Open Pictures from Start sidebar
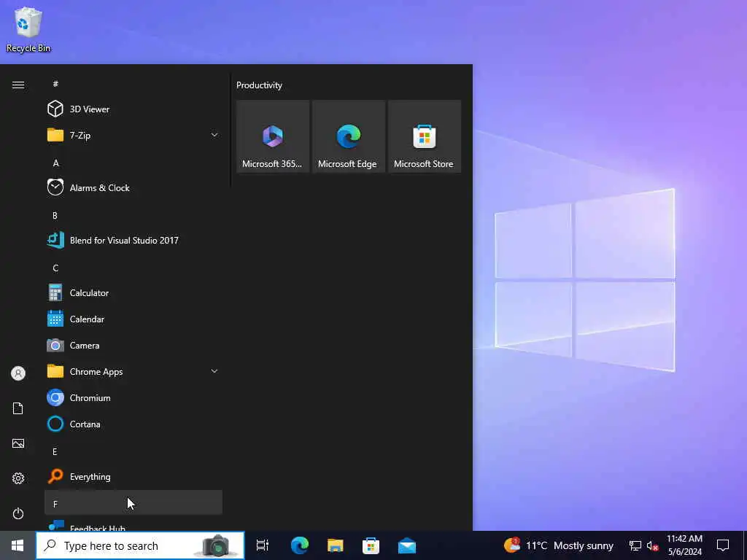747x560 pixels. 18,443
